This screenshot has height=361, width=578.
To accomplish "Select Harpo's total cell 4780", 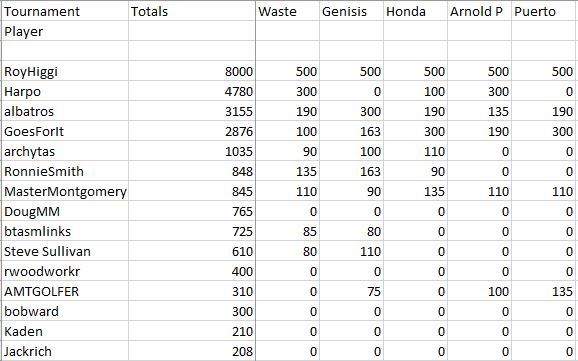I will point(192,91).
